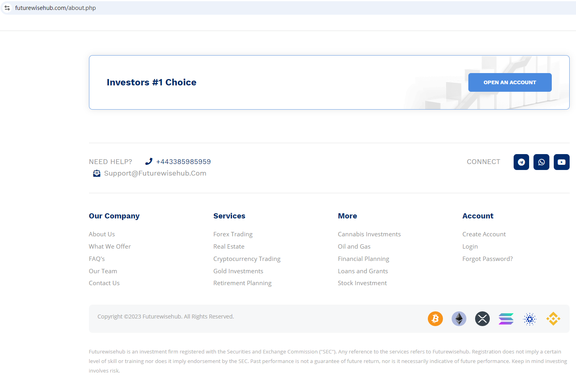The width and height of the screenshot is (576, 392).
Task: Open the Telegram social icon
Action: 521,162
